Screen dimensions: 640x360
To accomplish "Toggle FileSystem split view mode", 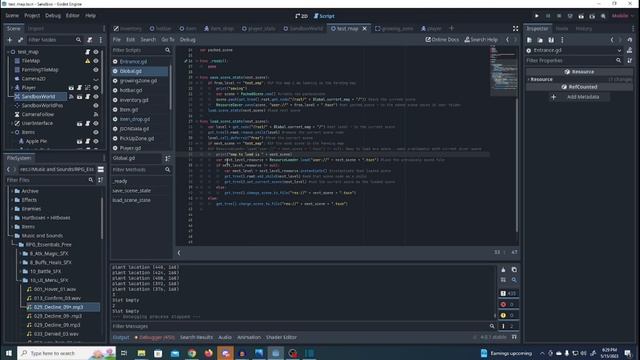I will click(100, 169).
